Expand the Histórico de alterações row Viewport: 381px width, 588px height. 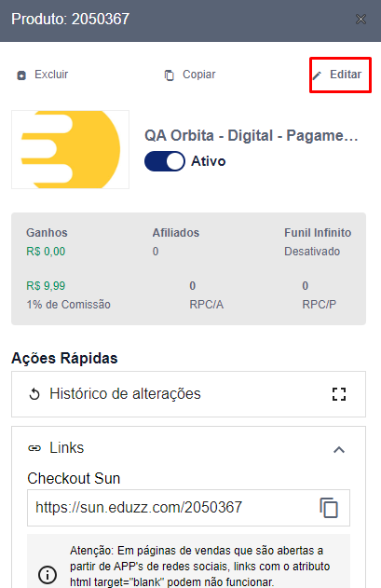click(x=188, y=394)
